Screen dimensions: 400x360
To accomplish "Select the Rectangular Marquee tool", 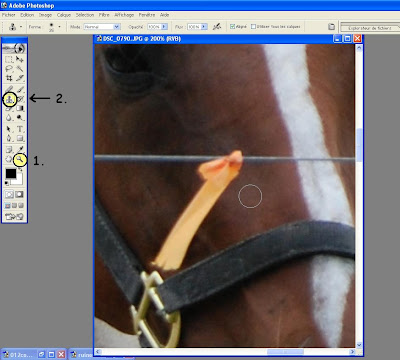I will pyautogui.click(x=9, y=60).
